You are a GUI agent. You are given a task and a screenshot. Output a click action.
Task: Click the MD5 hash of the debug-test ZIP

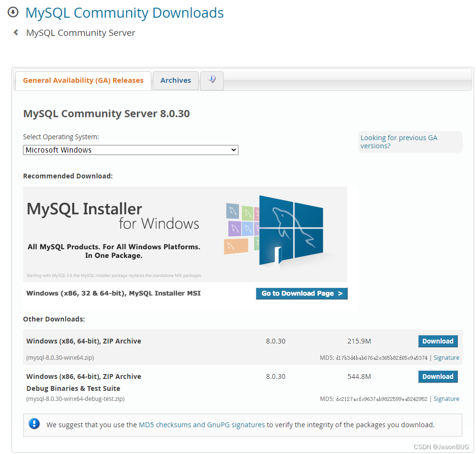[381, 399]
